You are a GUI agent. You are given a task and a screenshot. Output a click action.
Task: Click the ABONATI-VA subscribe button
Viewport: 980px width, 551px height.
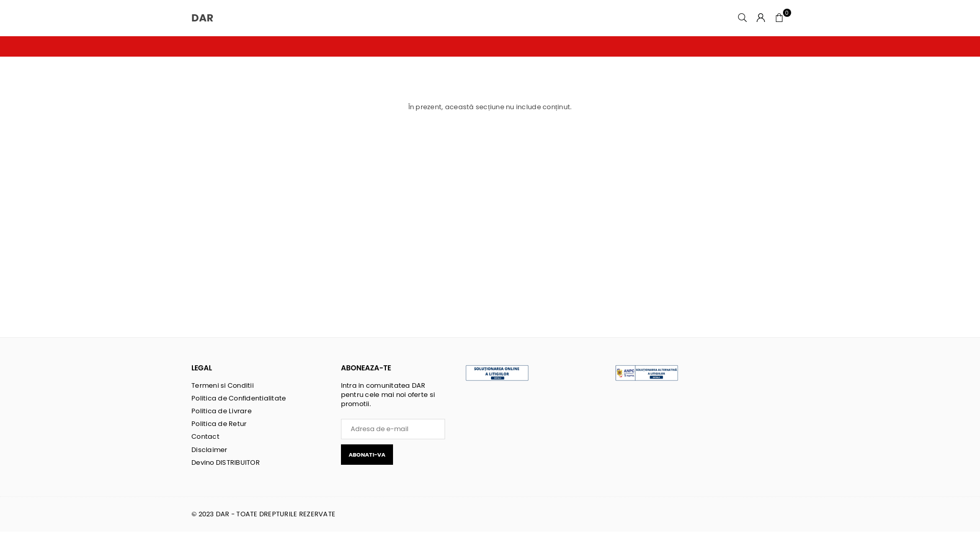[x=367, y=455]
